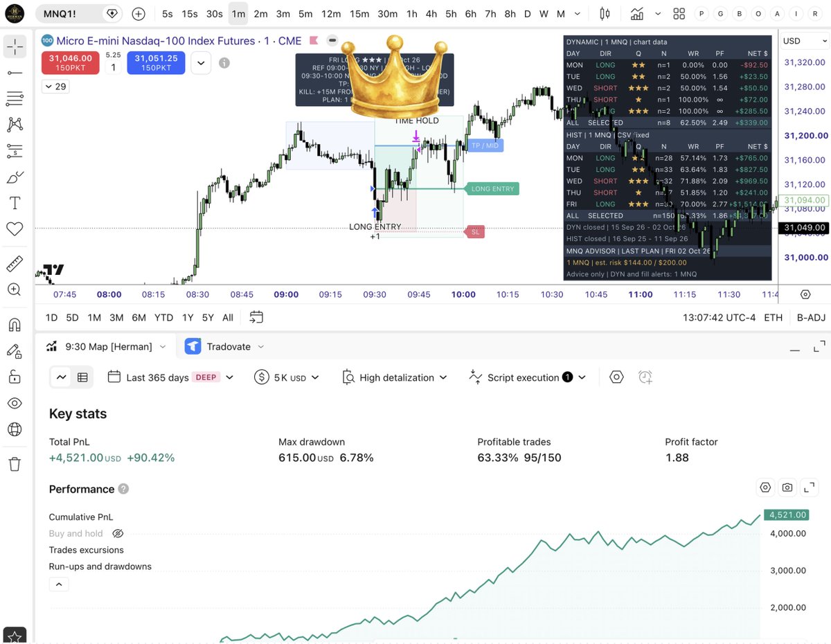Open the chart patterns tool
This screenshot has height=644, width=831.
[x=15, y=125]
